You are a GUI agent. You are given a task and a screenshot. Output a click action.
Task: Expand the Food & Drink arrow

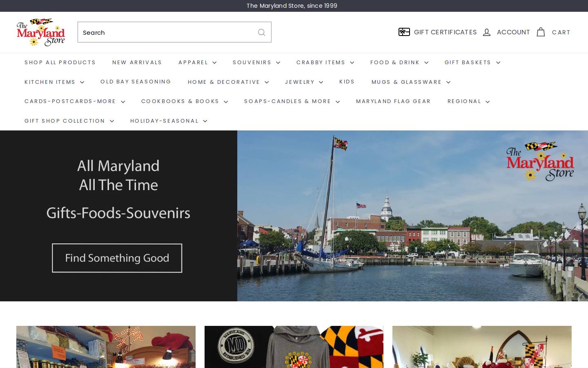click(x=426, y=63)
